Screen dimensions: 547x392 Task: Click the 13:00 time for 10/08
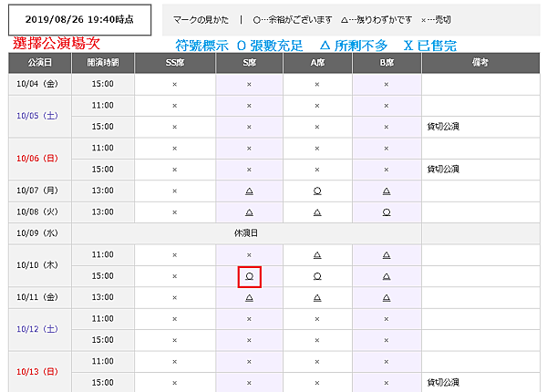pyautogui.click(x=102, y=212)
